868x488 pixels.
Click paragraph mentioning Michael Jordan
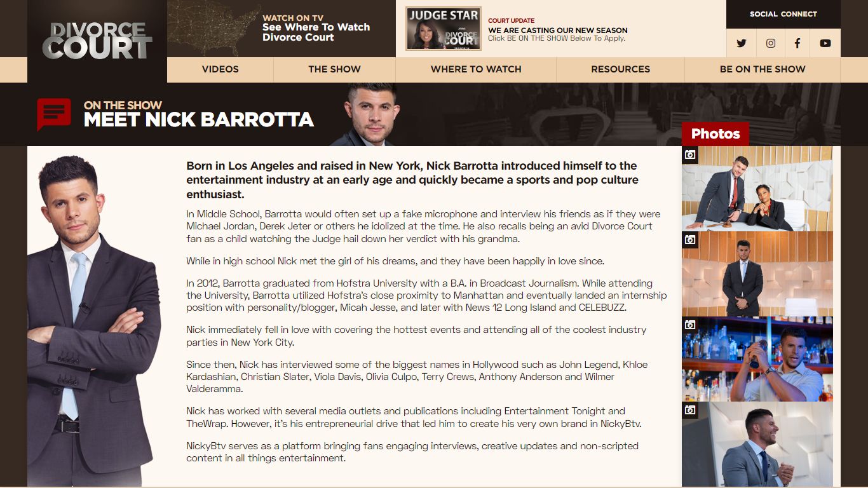423,226
